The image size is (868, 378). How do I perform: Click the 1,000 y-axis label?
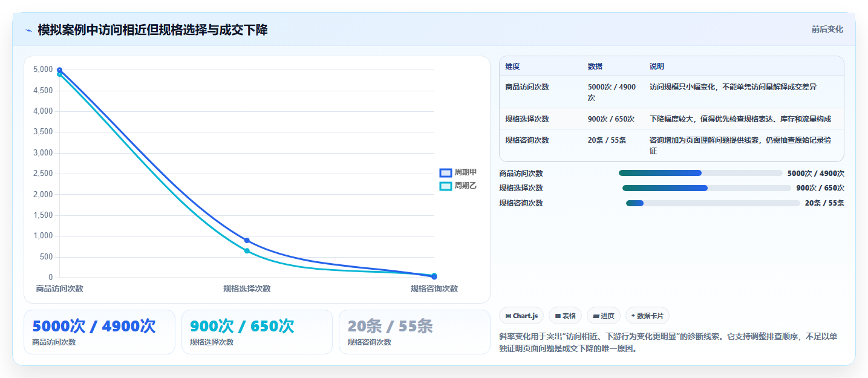click(x=43, y=236)
